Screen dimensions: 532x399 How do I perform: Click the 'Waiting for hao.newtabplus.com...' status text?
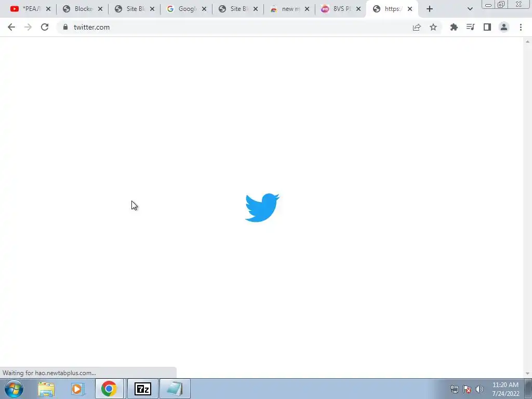[49, 373]
